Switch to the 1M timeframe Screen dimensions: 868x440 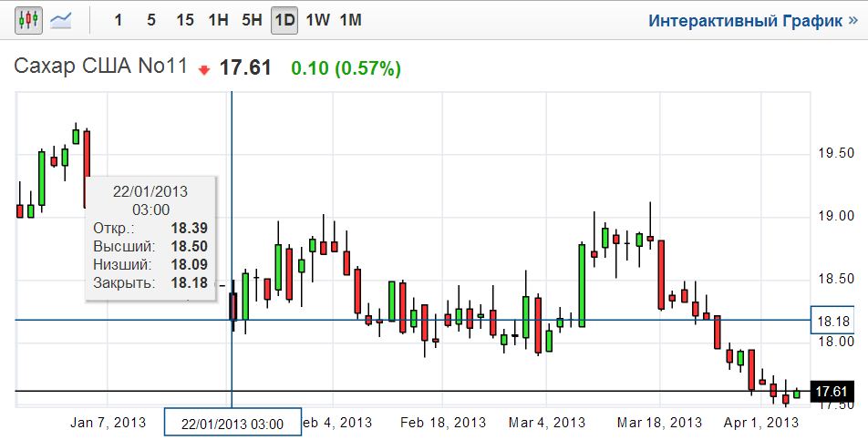click(350, 20)
